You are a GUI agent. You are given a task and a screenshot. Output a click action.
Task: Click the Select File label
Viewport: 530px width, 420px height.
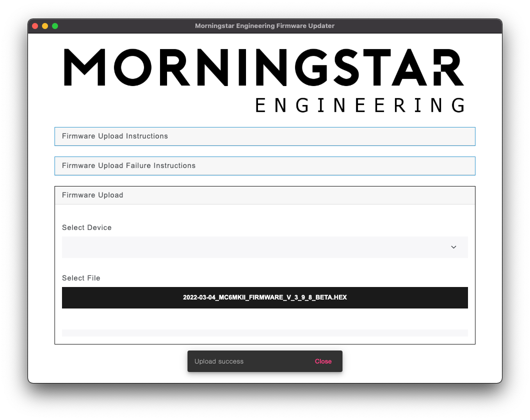click(81, 278)
